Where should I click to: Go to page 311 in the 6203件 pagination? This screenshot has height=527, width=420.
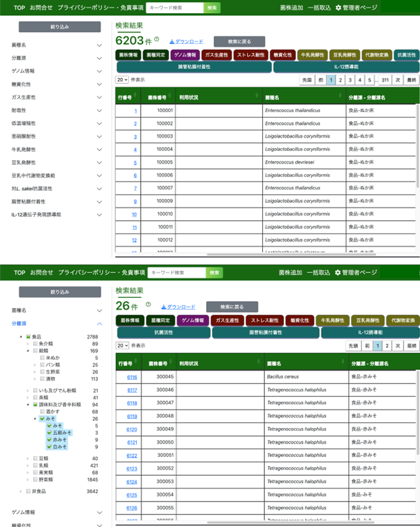point(385,80)
